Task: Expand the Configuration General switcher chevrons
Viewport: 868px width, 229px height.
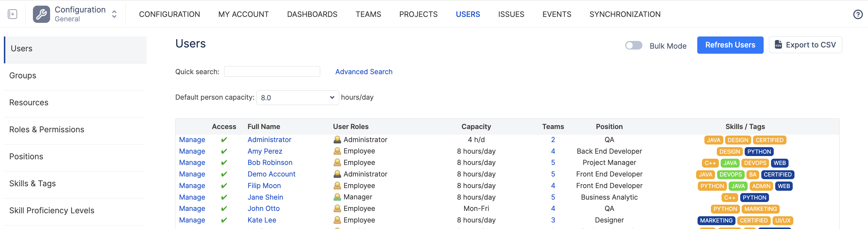Action: (x=114, y=14)
